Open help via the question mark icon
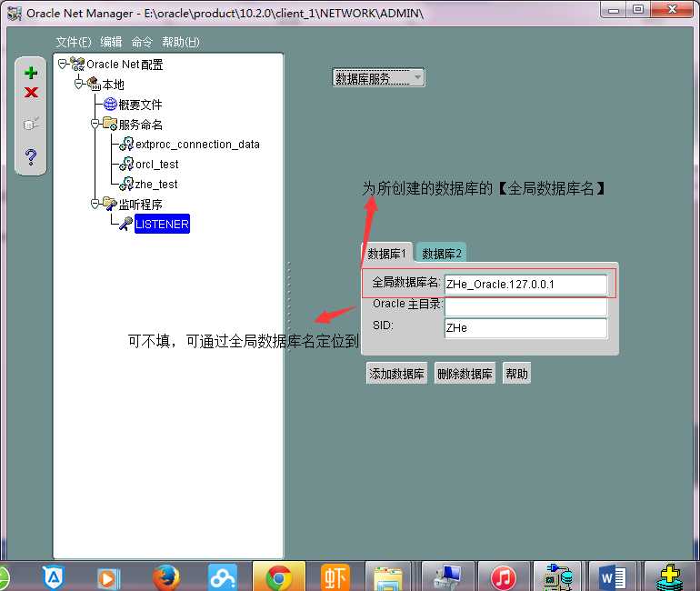Viewport: 700px width, 591px height. tap(31, 156)
